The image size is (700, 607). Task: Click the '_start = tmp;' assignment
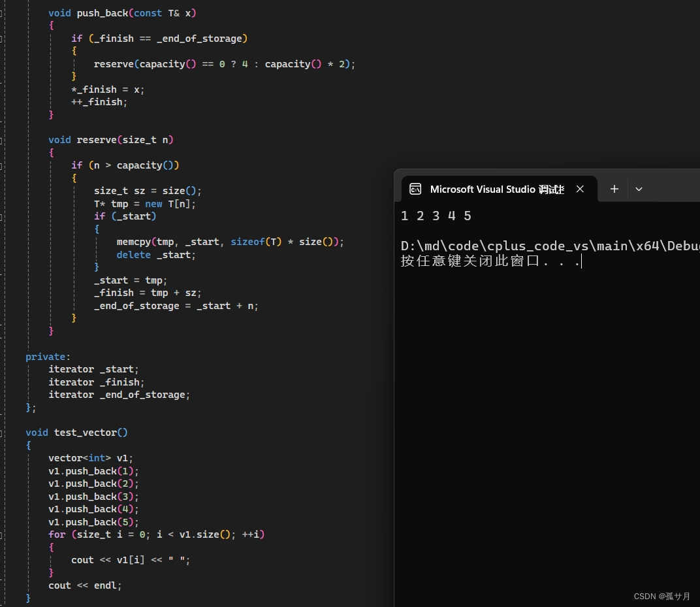[x=131, y=280]
